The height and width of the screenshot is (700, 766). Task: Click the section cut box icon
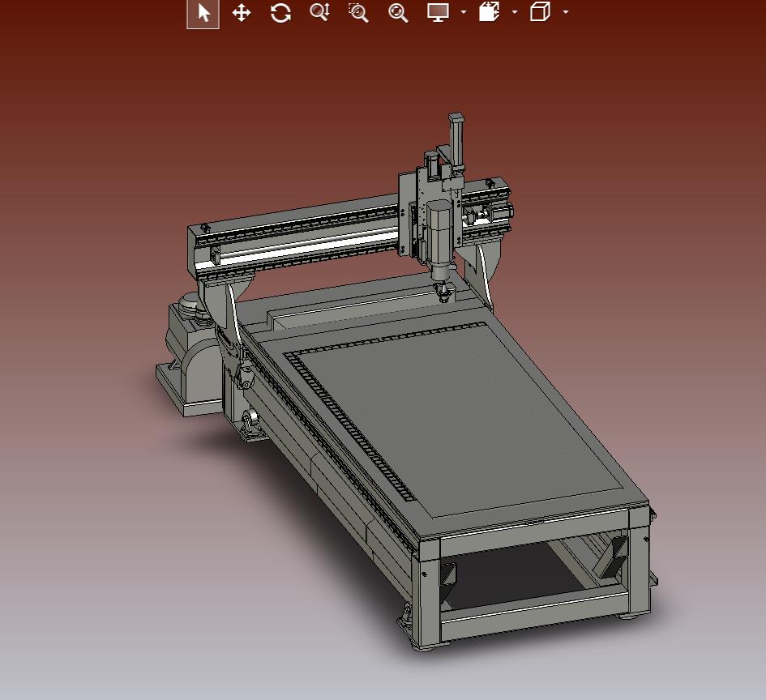tap(489, 11)
